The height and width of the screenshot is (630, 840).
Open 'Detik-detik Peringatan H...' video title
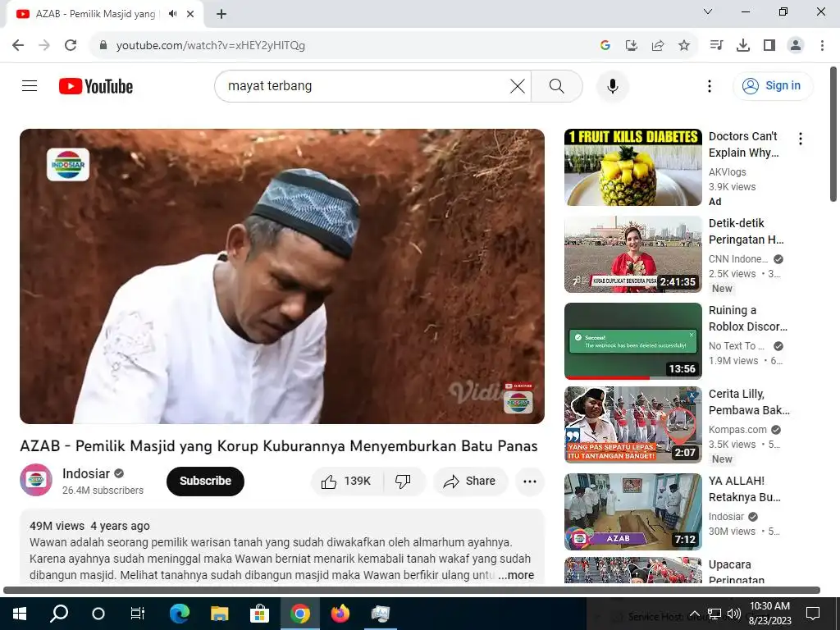(x=746, y=231)
